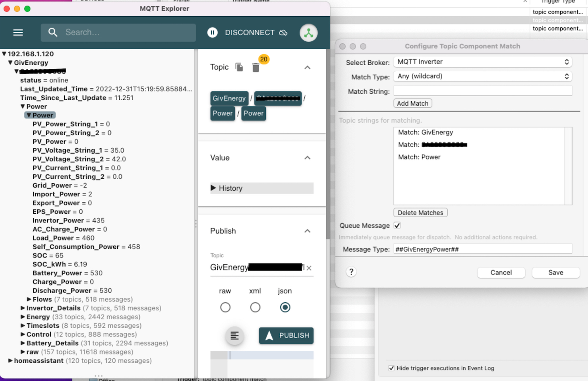The width and height of the screenshot is (588, 381).
Task: Select 'SOC = 65' row
Action: [48, 255]
